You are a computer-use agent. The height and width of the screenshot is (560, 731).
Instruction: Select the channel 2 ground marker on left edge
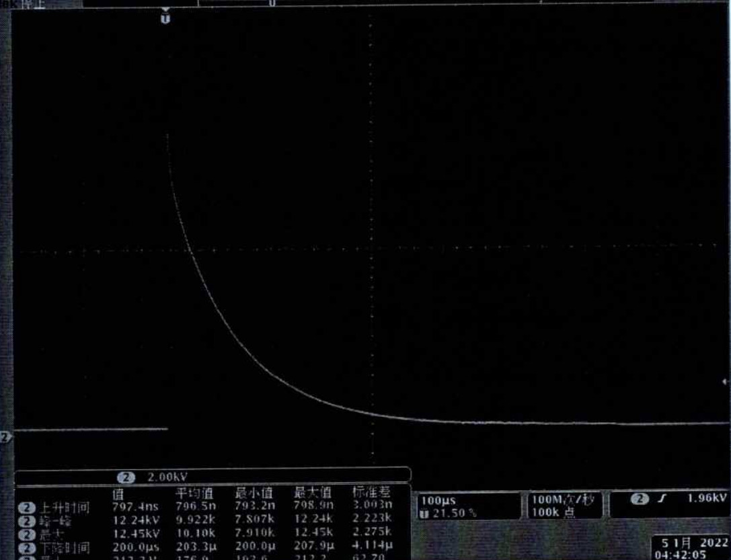click(x=4, y=438)
